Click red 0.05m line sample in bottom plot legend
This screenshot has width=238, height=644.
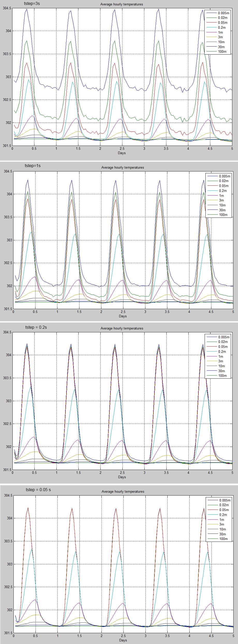coord(212,510)
